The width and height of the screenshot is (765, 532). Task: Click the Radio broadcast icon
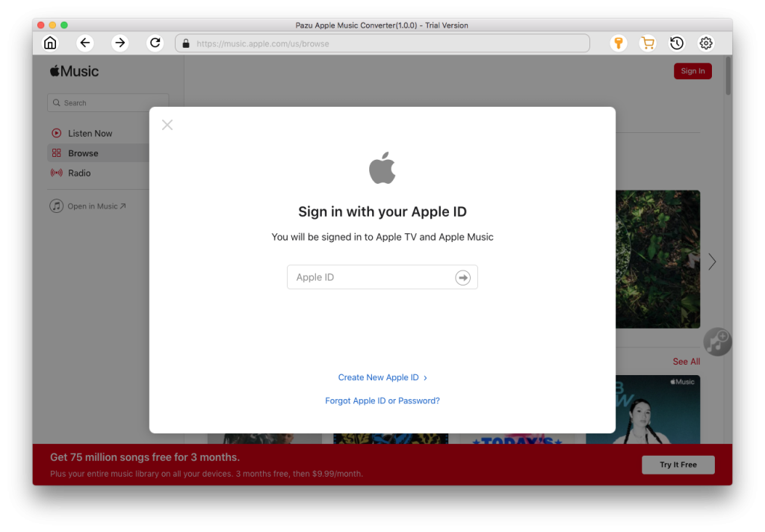[x=57, y=173]
